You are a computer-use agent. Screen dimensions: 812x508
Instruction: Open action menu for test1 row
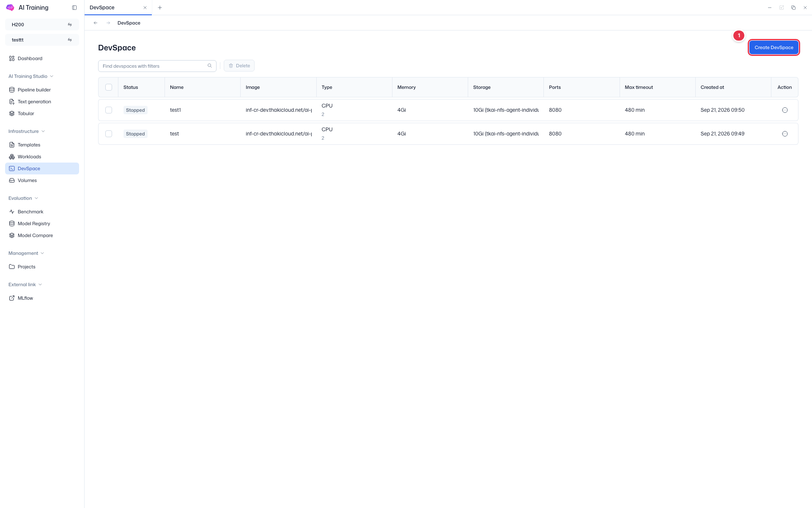tap(785, 110)
